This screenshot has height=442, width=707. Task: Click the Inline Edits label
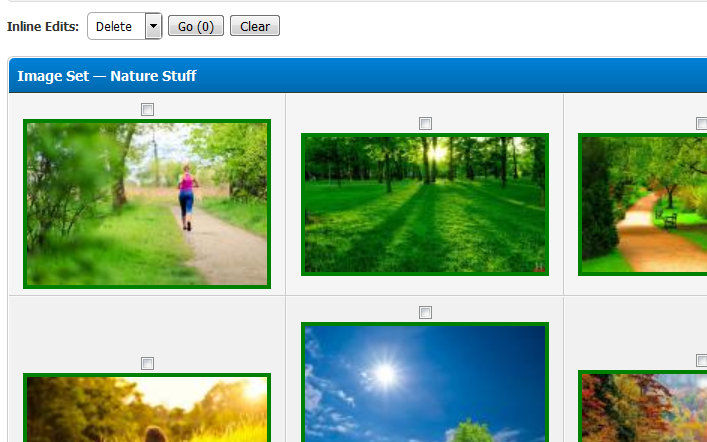43,26
